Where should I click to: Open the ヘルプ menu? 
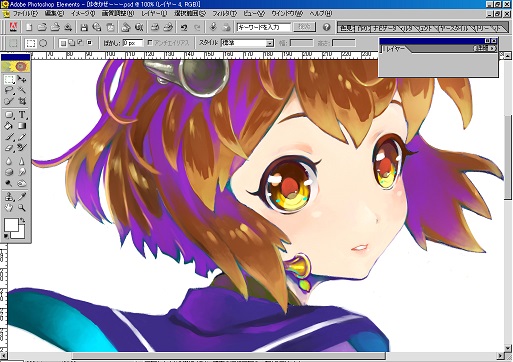pos(321,14)
